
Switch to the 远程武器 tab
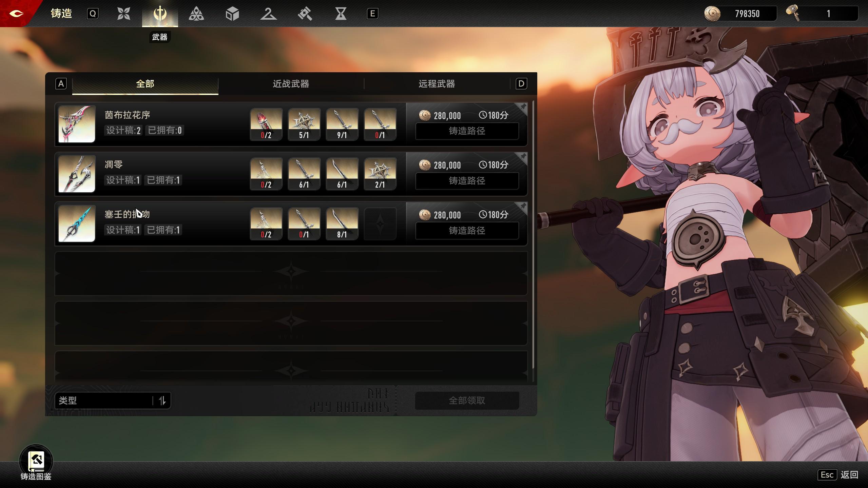[x=437, y=84]
